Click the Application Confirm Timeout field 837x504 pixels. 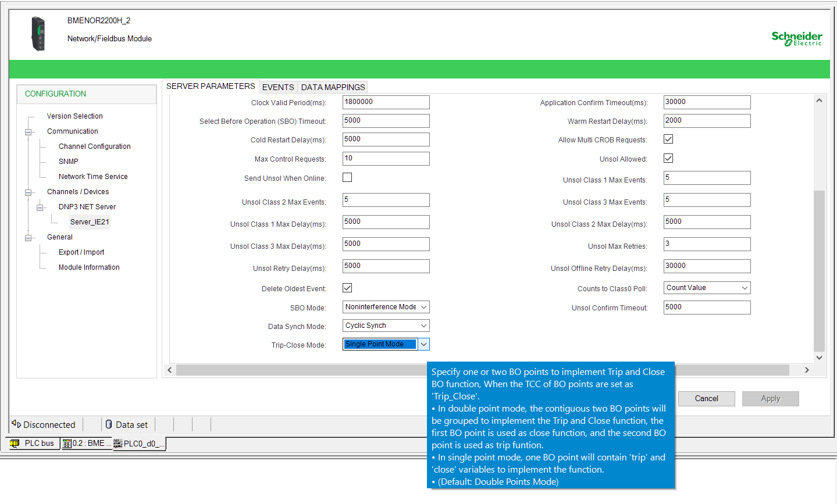pyautogui.click(x=707, y=102)
